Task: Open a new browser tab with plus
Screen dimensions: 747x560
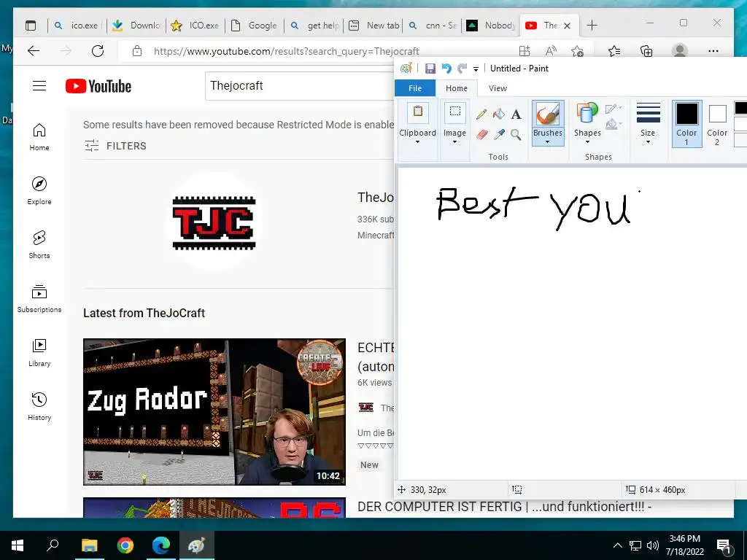Action: tap(592, 26)
